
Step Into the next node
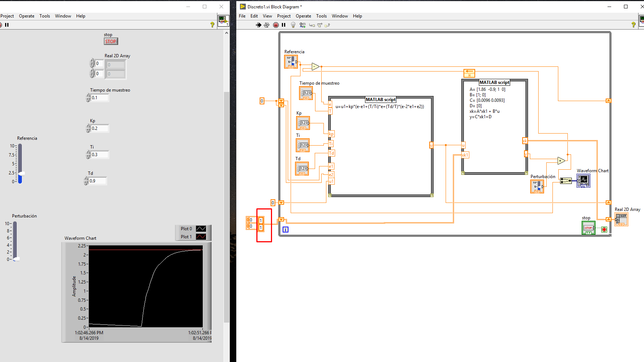click(x=312, y=25)
